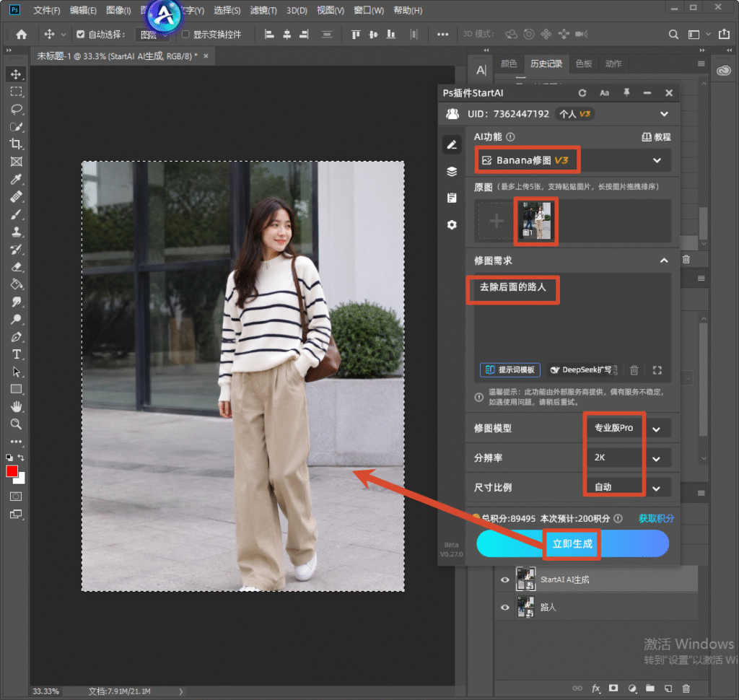This screenshot has width=739, height=700.
Task: Open the 滤镜(T) menu
Action: [263, 10]
